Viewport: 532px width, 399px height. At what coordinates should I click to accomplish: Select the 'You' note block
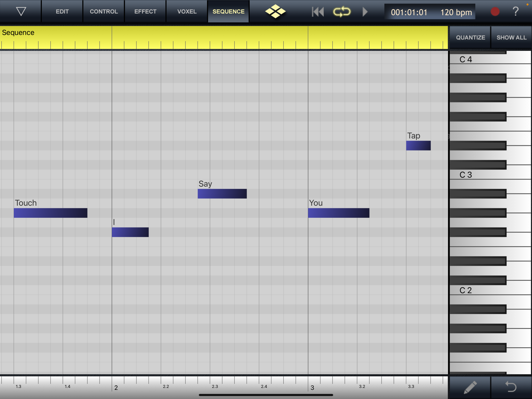pos(339,213)
